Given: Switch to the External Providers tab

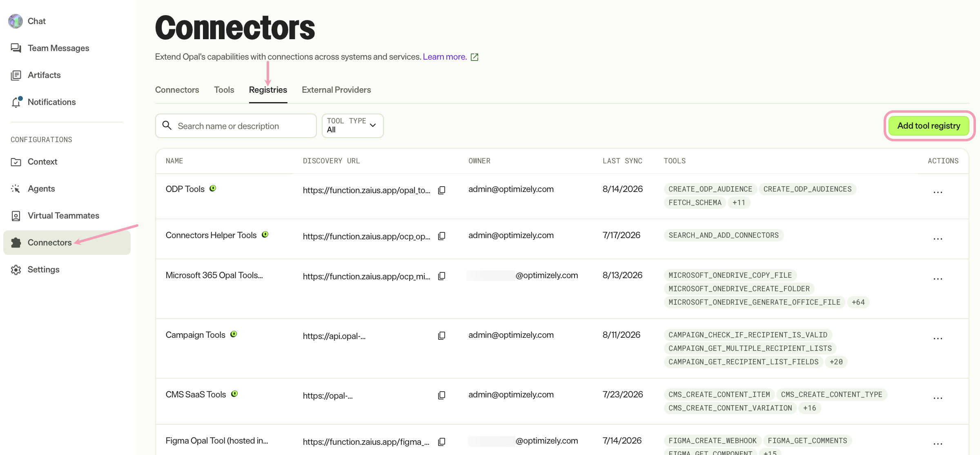Looking at the screenshot, I should point(336,90).
